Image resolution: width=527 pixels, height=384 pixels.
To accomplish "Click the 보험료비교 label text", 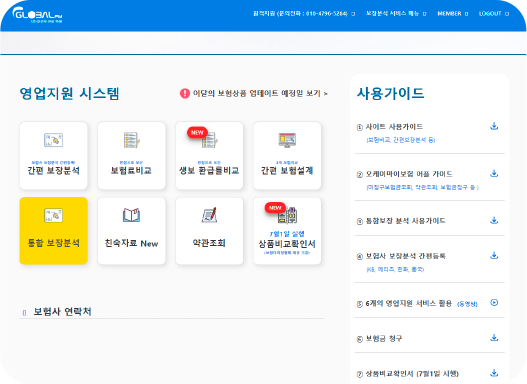I will [x=131, y=170].
